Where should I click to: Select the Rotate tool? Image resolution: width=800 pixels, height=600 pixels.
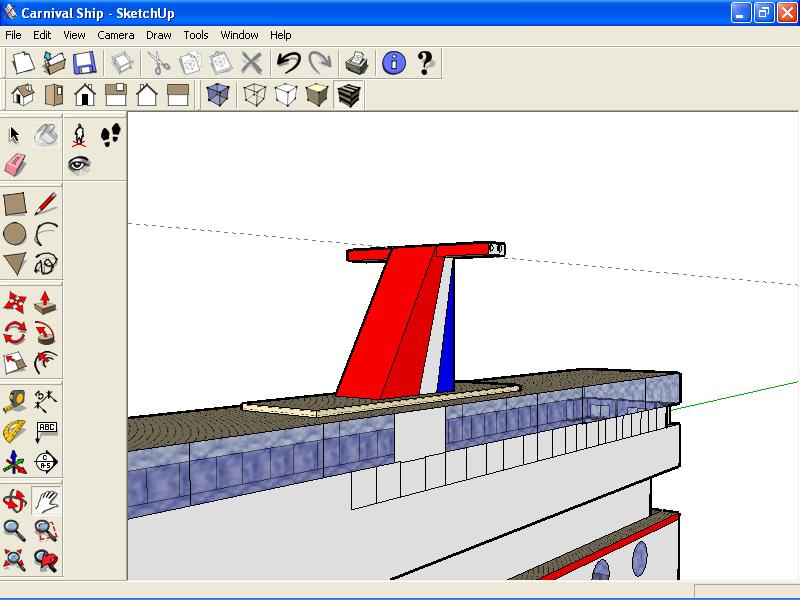pyautogui.click(x=14, y=333)
